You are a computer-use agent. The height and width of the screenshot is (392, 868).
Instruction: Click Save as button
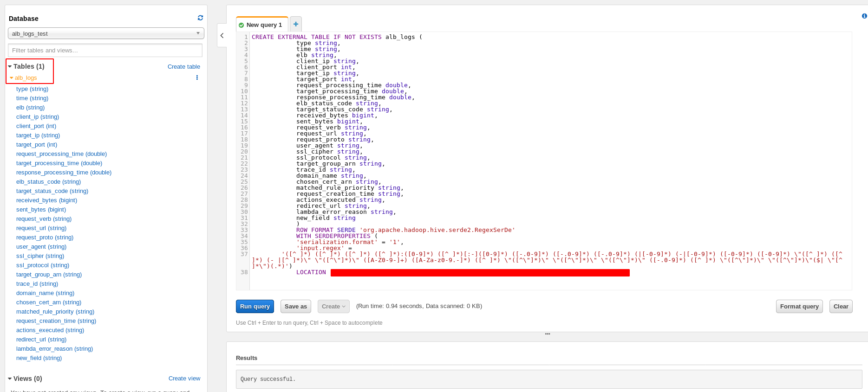pyautogui.click(x=295, y=306)
